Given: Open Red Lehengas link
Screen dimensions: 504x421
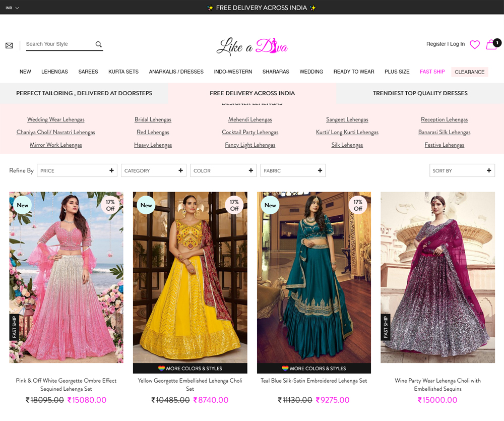Looking at the screenshot, I should pyautogui.click(x=153, y=132).
